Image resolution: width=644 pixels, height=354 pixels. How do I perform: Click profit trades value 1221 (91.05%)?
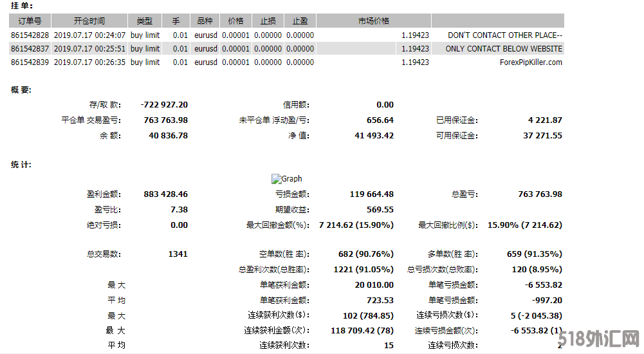click(363, 270)
